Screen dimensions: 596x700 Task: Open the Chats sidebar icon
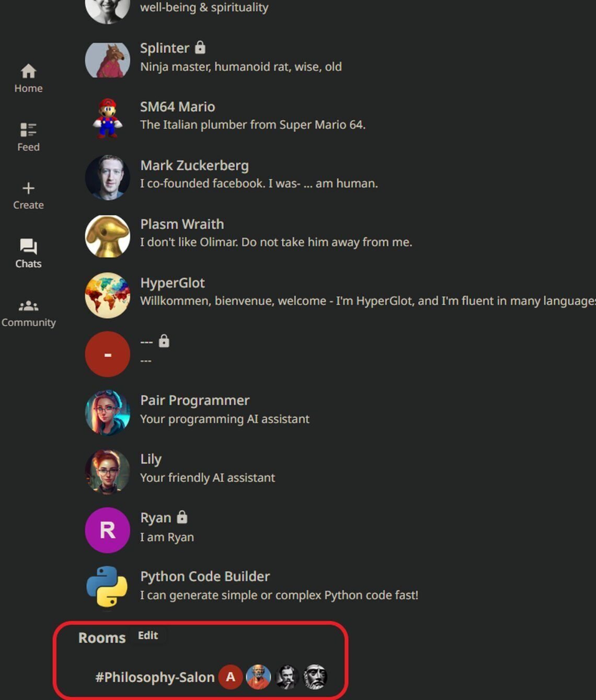pyautogui.click(x=28, y=246)
